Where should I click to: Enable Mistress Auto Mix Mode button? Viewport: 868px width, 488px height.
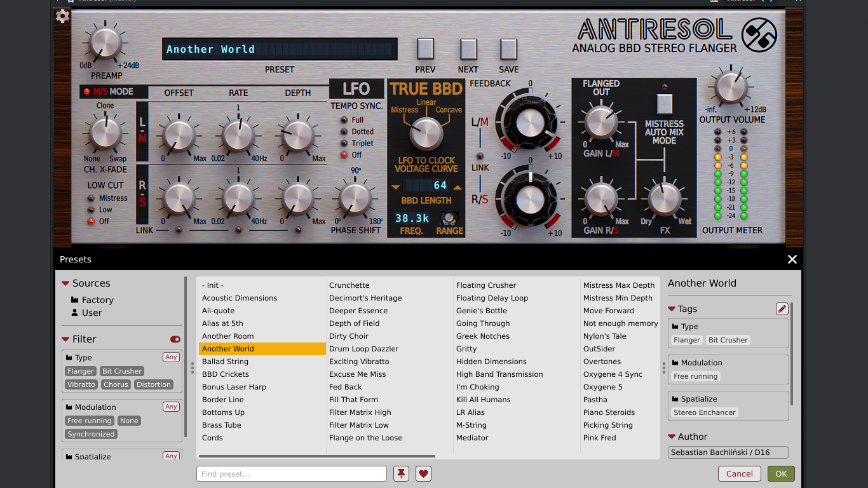tap(664, 104)
